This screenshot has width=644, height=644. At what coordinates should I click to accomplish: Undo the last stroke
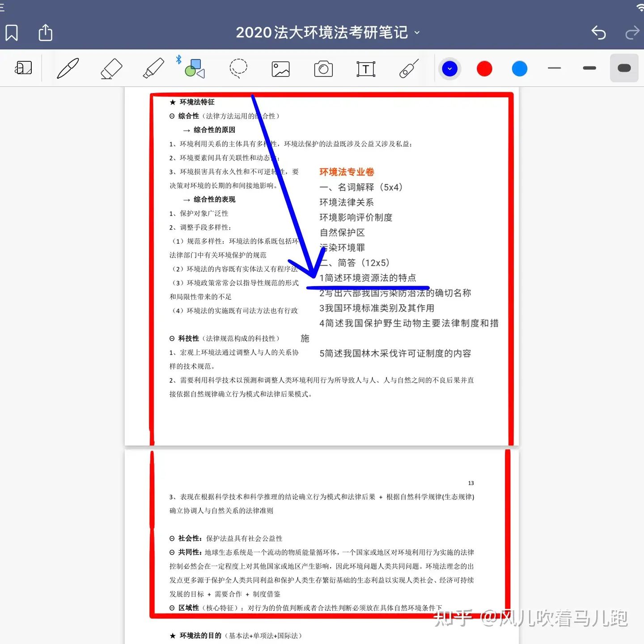click(598, 33)
